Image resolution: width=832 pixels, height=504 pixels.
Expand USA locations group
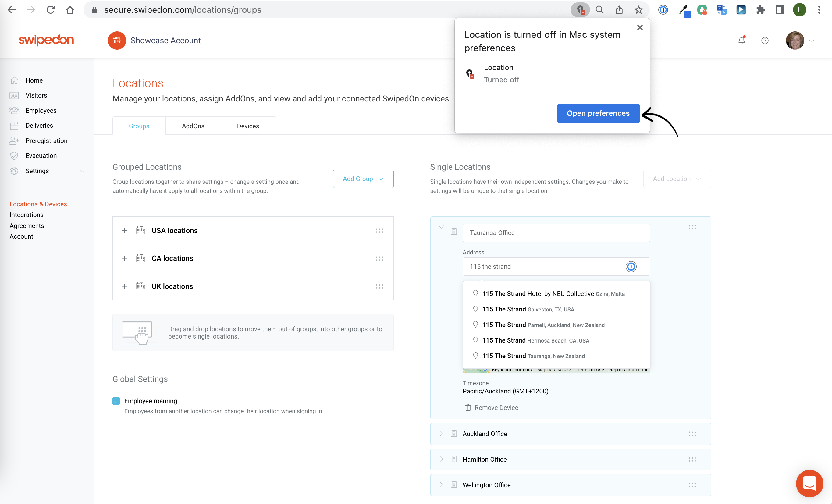(x=125, y=231)
